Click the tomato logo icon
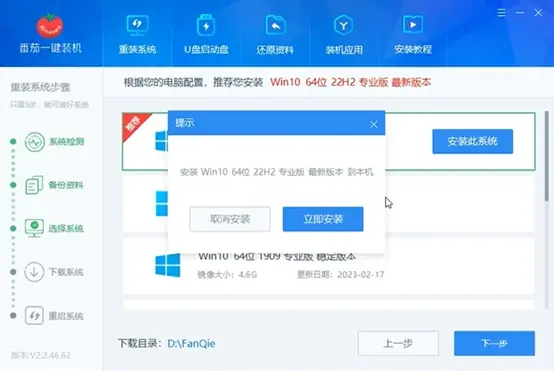Image resolution: width=554 pixels, height=371 pixels. (50, 25)
